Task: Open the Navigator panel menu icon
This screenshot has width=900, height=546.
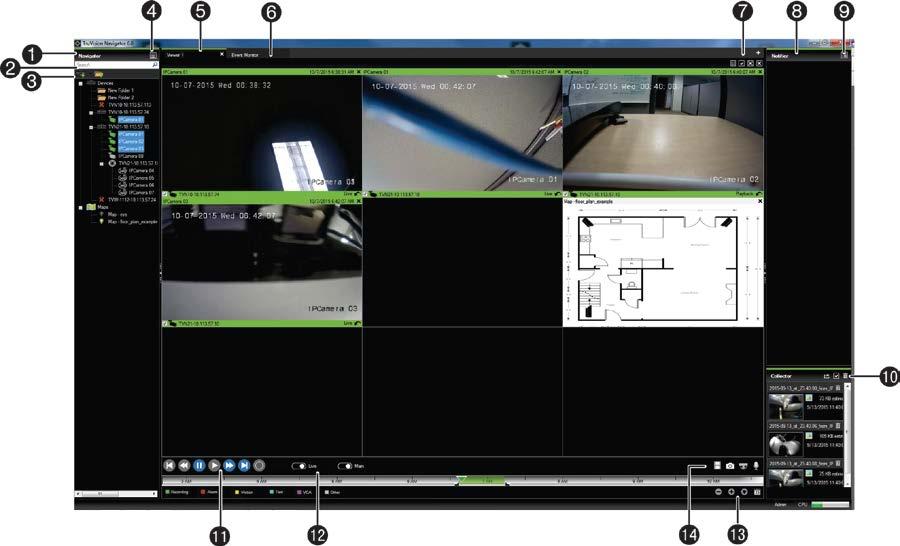Action: tap(153, 56)
